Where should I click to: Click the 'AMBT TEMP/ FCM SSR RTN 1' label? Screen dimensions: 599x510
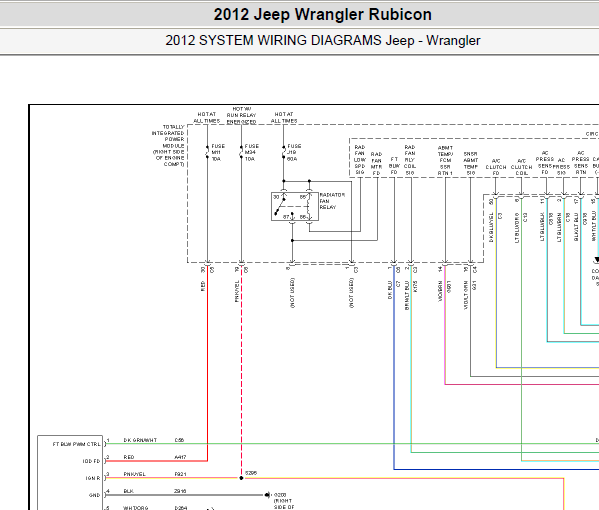[445, 160]
